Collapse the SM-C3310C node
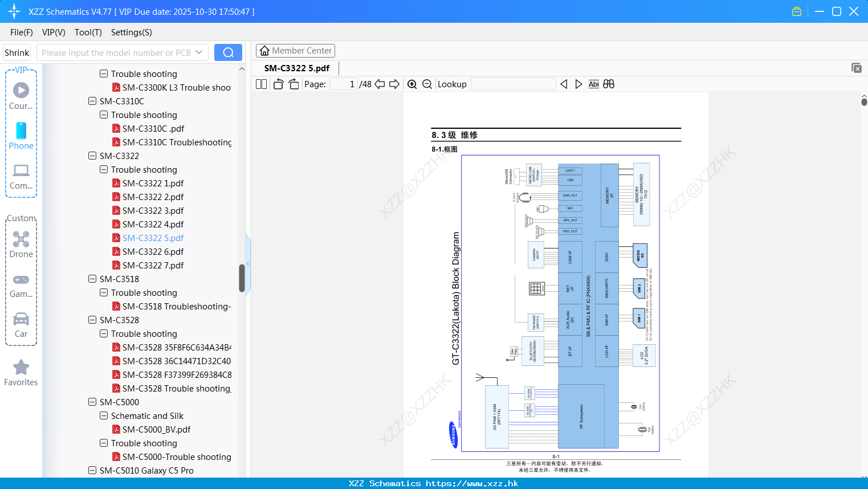This screenshot has height=489, width=868. [x=92, y=101]
